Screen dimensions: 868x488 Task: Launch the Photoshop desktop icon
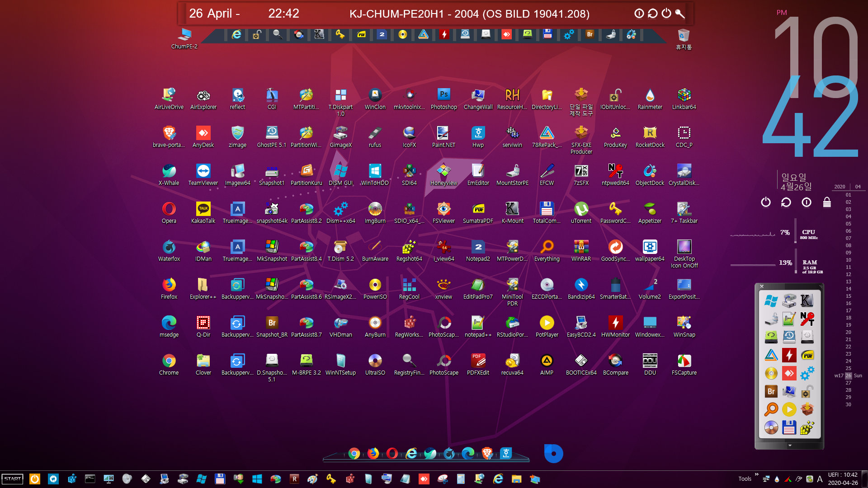point(444,99)
